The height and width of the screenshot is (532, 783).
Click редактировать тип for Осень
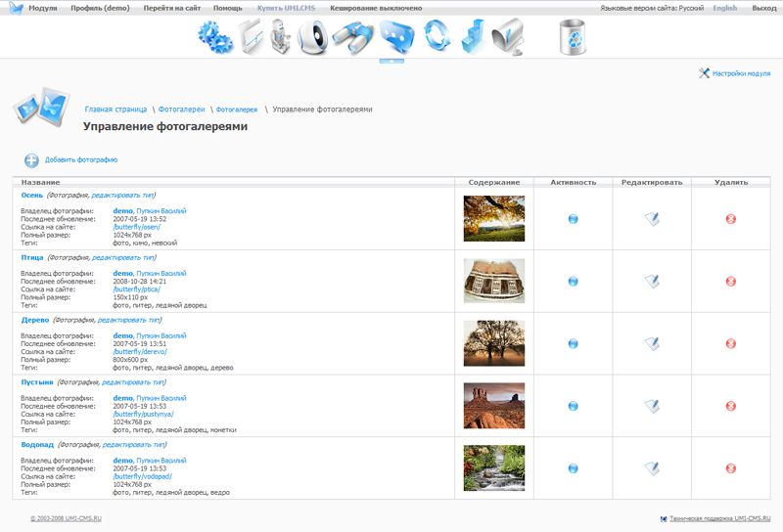[x=122, y=196]
